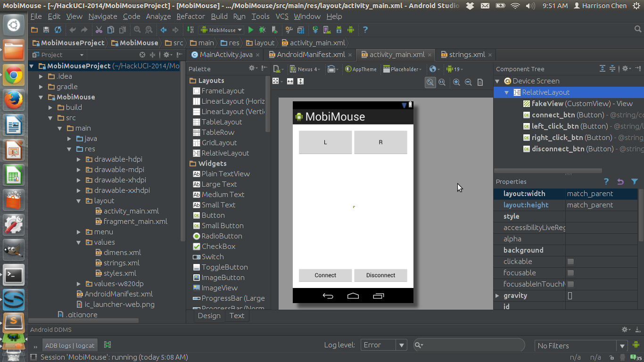Click the Debug bug icon in toolbar
This screenshot has width=644, height=362.
[x=262, y=30]
